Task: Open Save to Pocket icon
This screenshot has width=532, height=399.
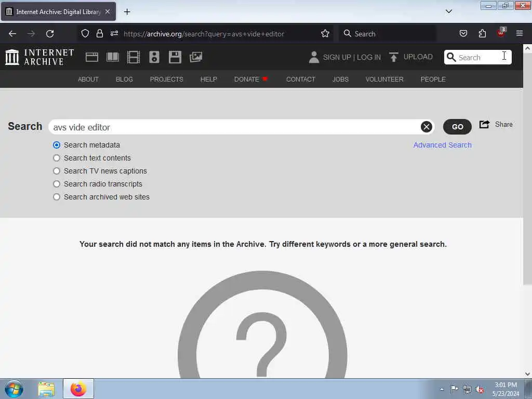Action: click(463, 33)
